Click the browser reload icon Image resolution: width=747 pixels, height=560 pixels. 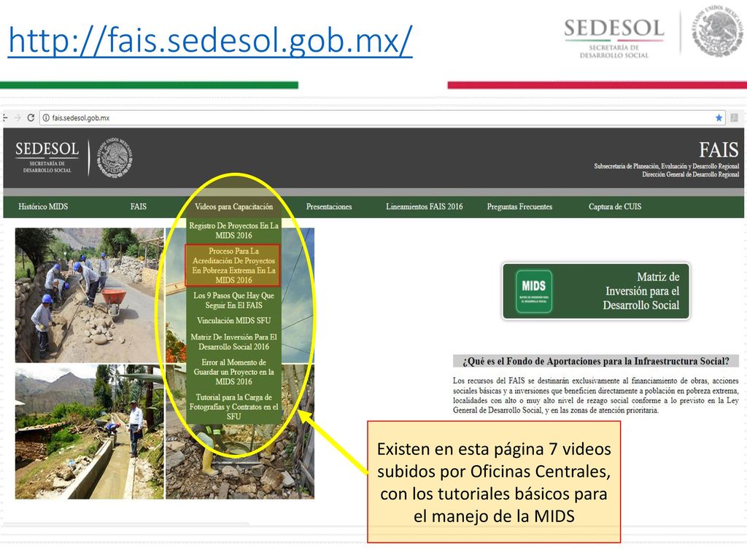31,117
